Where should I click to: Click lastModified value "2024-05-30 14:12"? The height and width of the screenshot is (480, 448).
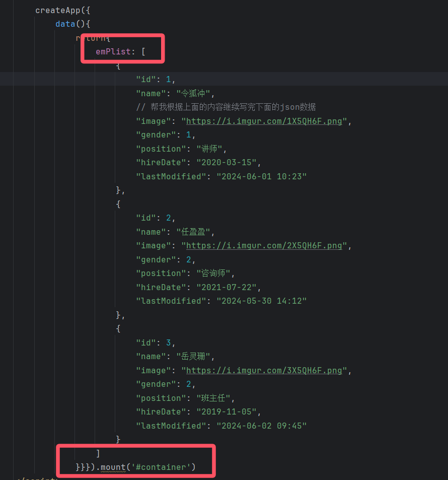tap(261, 301)
